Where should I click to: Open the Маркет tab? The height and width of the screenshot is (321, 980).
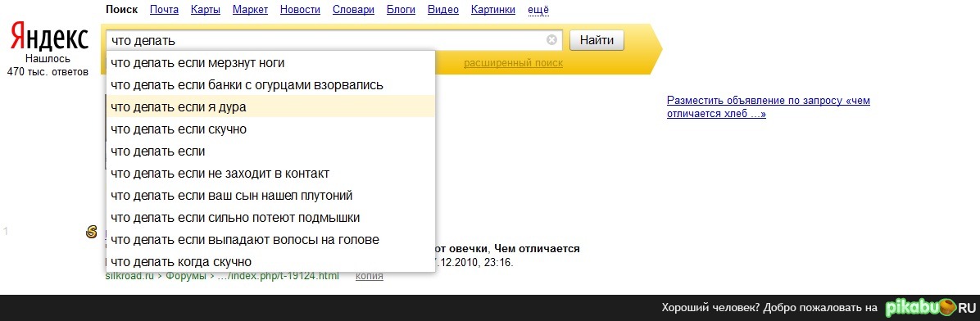point(250,9)
